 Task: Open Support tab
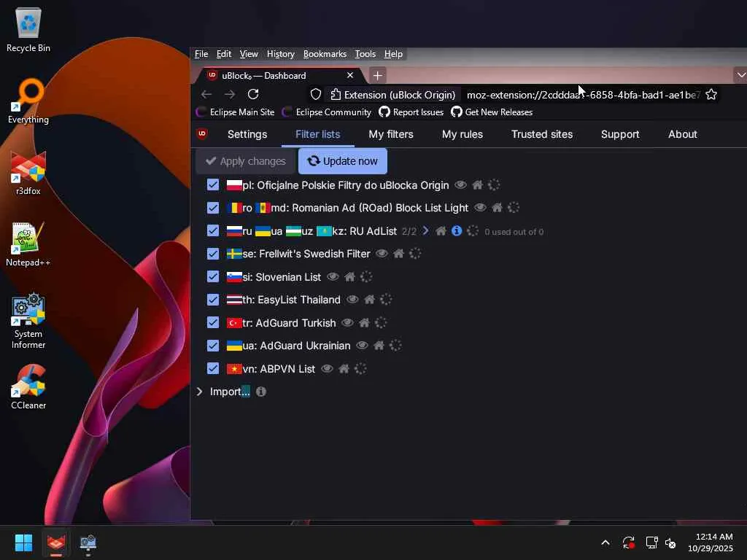(620, 134)
